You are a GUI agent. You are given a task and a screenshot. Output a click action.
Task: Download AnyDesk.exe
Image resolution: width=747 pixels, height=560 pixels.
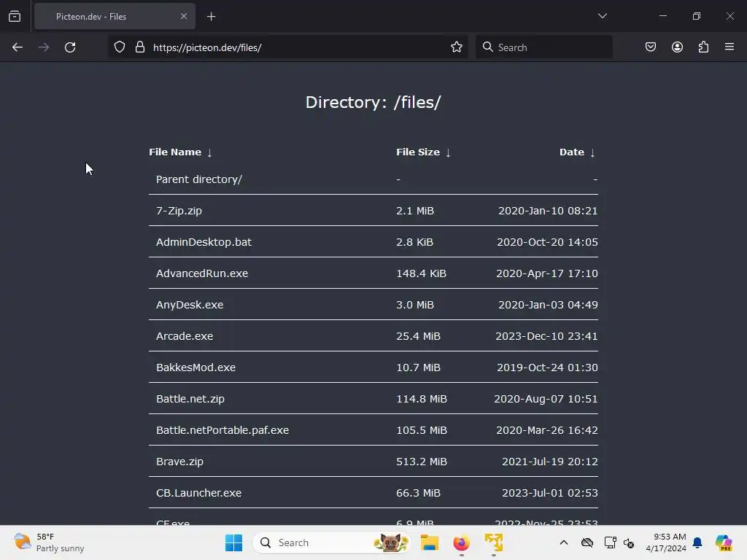coord(190,305)
